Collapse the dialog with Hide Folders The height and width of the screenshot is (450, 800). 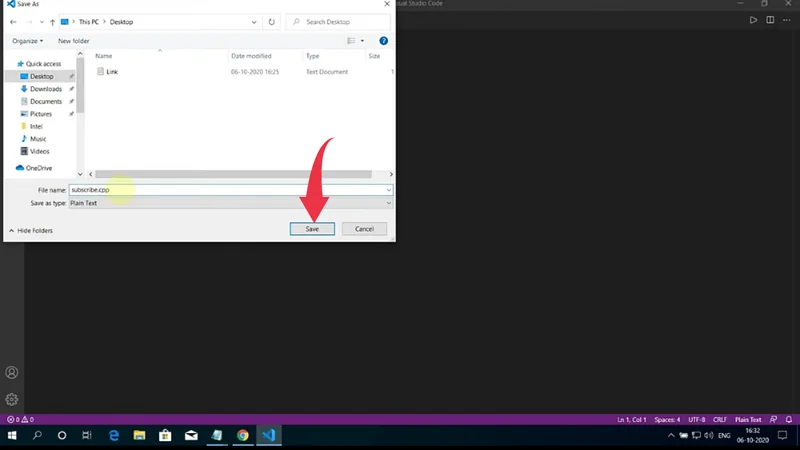(x=30, y=231)
